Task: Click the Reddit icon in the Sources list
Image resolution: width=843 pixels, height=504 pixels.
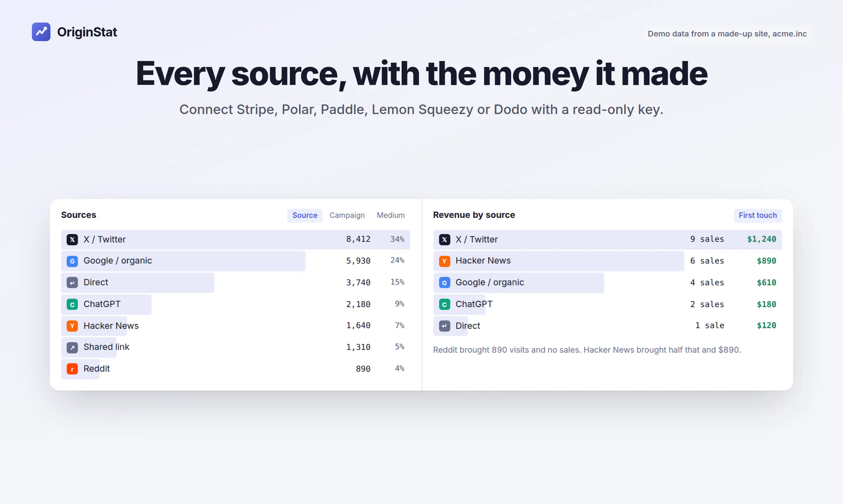Action: pyautogui.click(x=72, y=369)
